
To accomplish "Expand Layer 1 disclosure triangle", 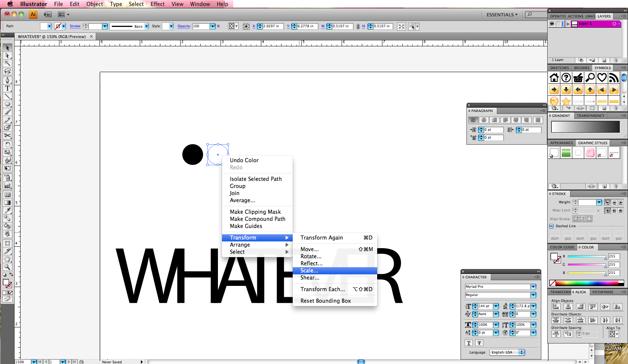I will tap(568, 24).
